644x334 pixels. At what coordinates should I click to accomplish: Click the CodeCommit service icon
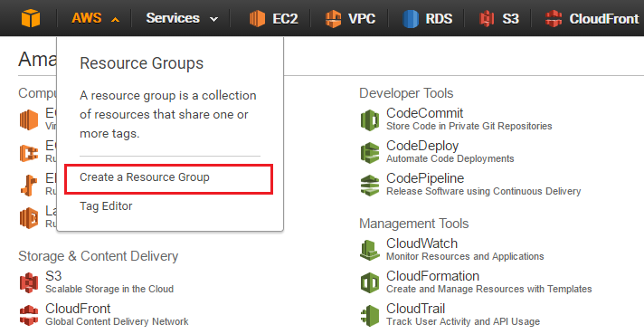pyautogui.click(x=370, y=120)
